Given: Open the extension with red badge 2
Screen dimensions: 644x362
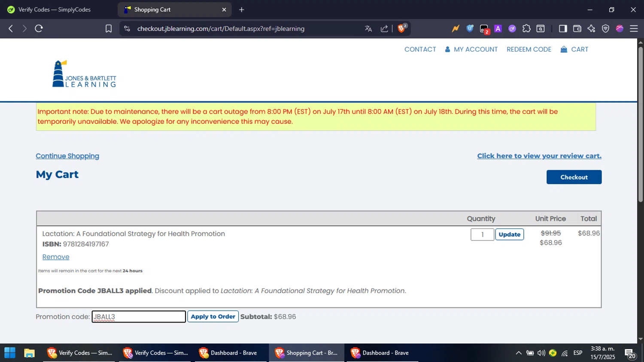Looking at the screenshot, I should tap(484, 29).
